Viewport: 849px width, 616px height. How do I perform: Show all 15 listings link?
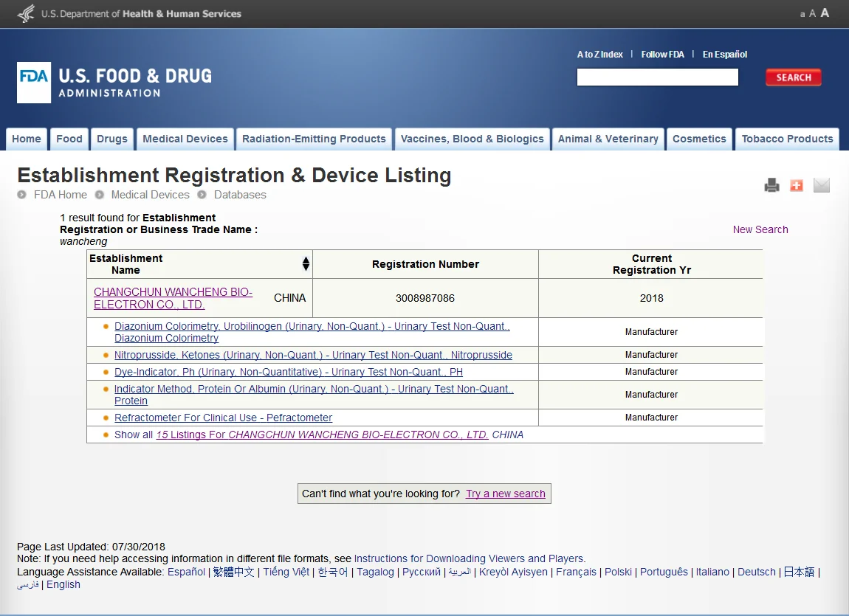pos(322,435)
